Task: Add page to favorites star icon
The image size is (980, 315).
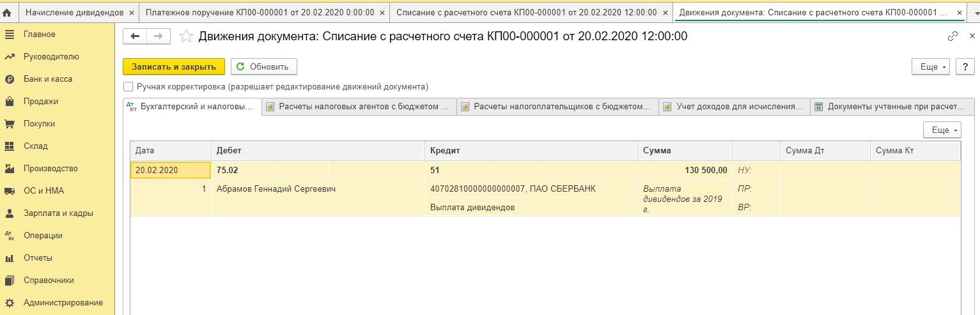Action: pos(186,36)
